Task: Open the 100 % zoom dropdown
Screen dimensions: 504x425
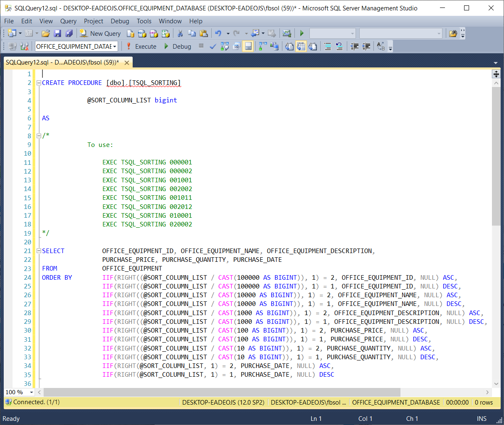Action: (x=31, y=392)
